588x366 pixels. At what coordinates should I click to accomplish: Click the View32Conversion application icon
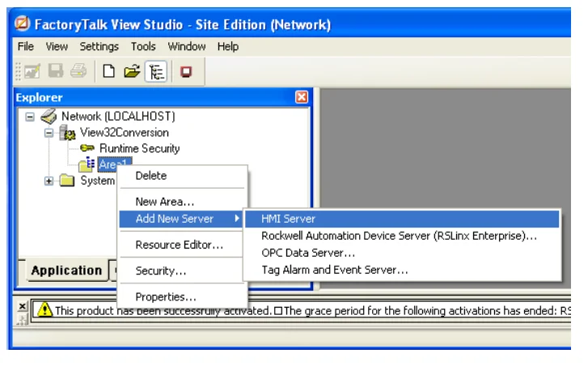click(69, 133)
